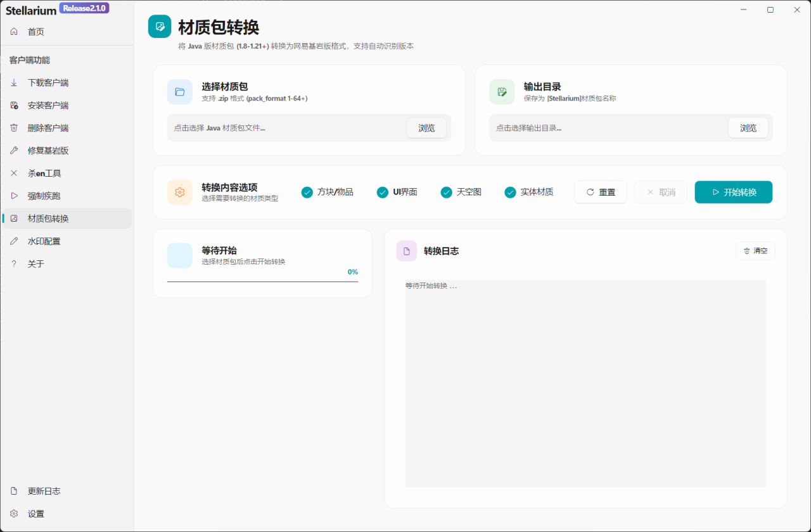
Task: Click the download icon beside 下载客户端
Action: (x=14, y=82)
